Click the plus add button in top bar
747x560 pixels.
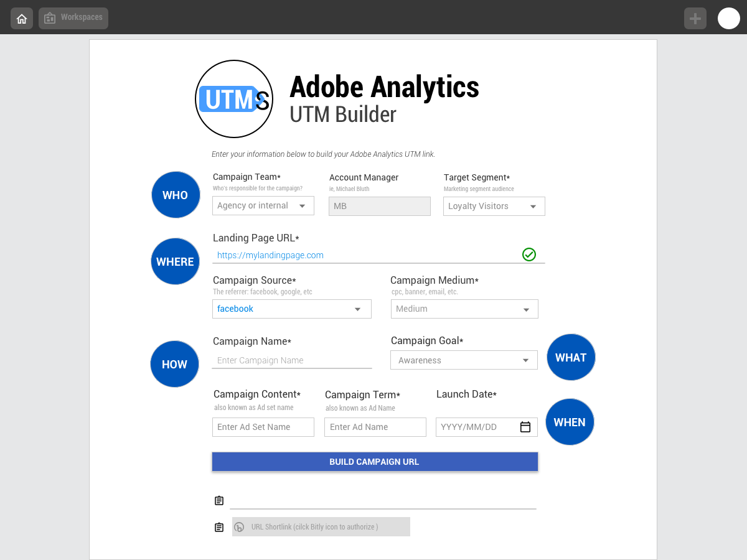(695, 19)
